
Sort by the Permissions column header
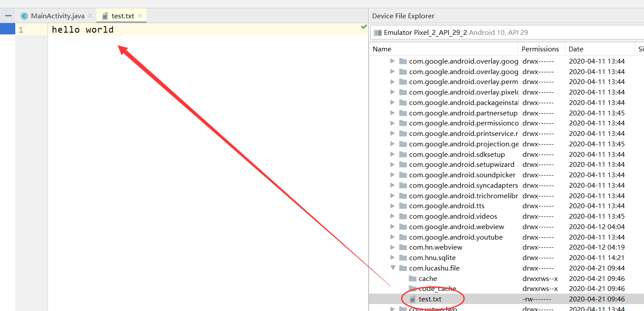tap(541, 49)
